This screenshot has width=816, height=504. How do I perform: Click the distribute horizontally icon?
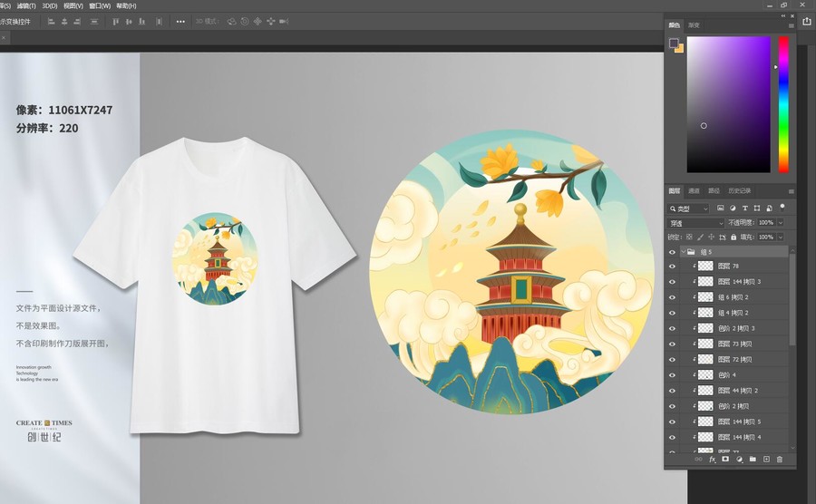coord(159,22)
